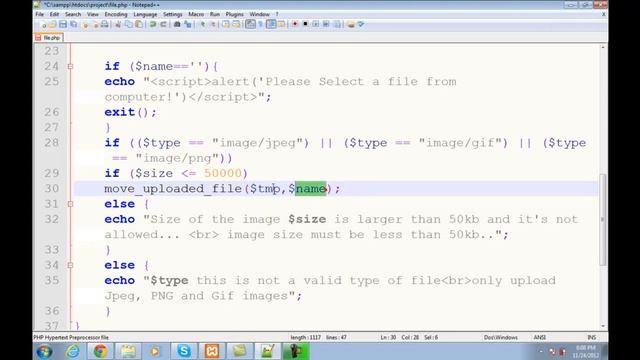The image size is (640, 360).
Task: Open XAMPP from the taskbar
Action: pyautogui.click(x=212, y=351)
